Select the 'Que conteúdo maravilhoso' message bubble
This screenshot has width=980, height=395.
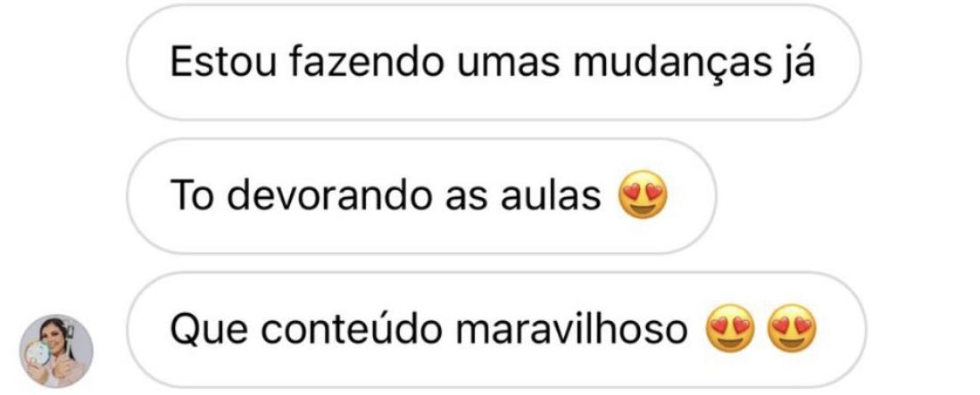(x=496, y=330)
